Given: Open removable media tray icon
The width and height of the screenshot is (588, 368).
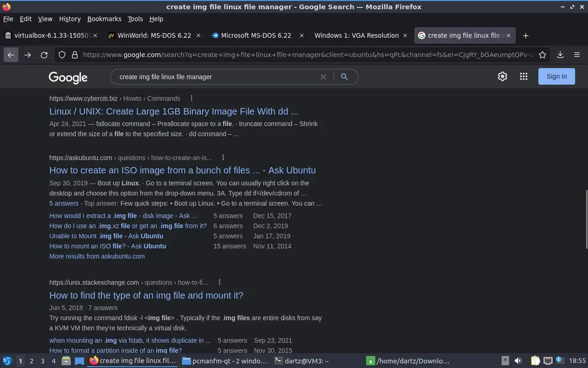Looking at the screenshot, I should [x=505, y=361].
